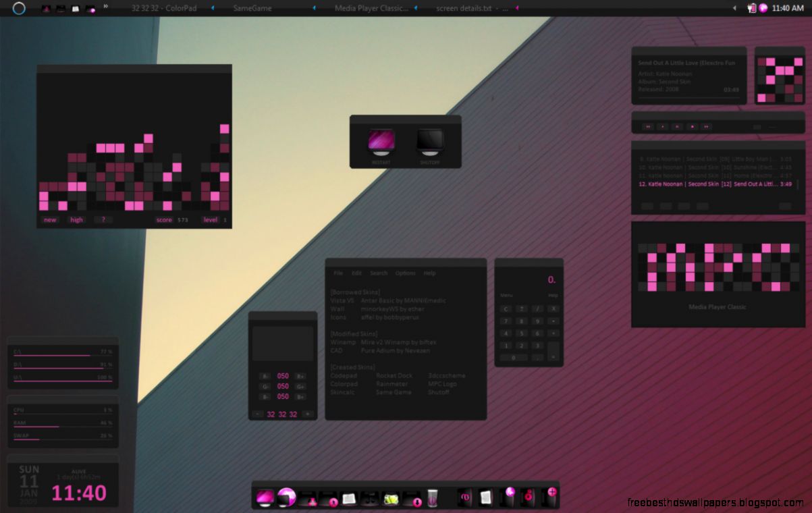Click the high scores button in SameGame
This screenshot has width=812, height=513.
point(76,219)
